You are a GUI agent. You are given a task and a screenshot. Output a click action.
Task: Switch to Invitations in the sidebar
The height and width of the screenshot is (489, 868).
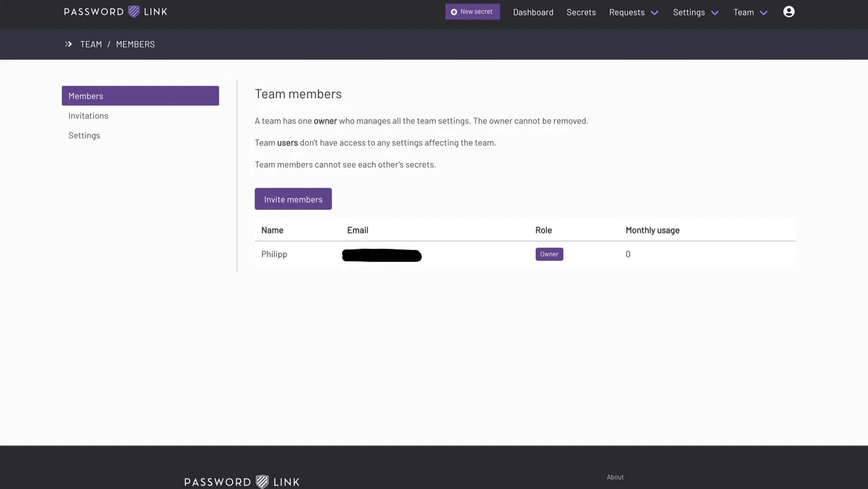click(88, 115)
